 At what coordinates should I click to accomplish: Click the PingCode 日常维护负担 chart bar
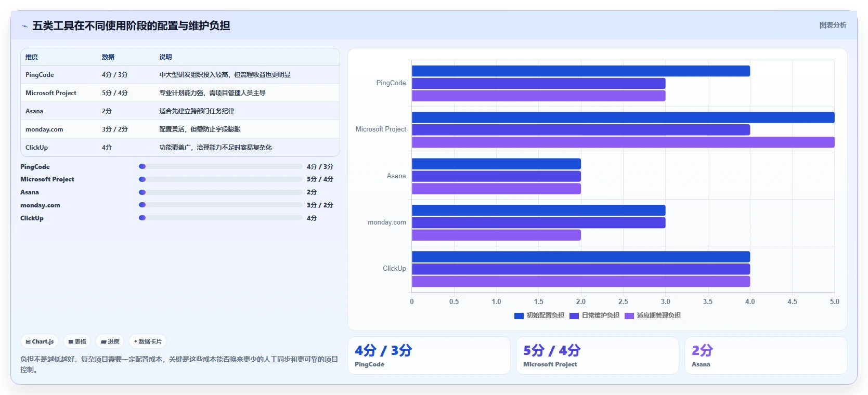pos(539,83)
